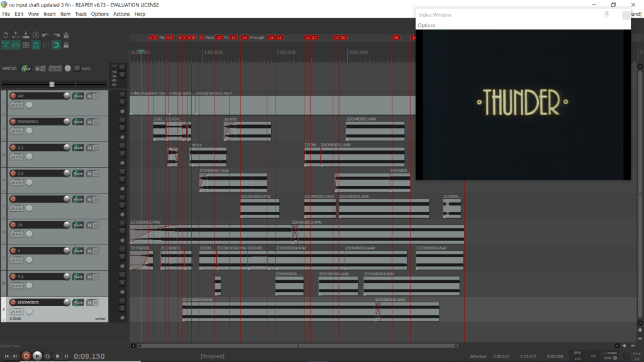Open project settings info icon
The width and height of the screenshot is (644, 362).
[36, 35]
